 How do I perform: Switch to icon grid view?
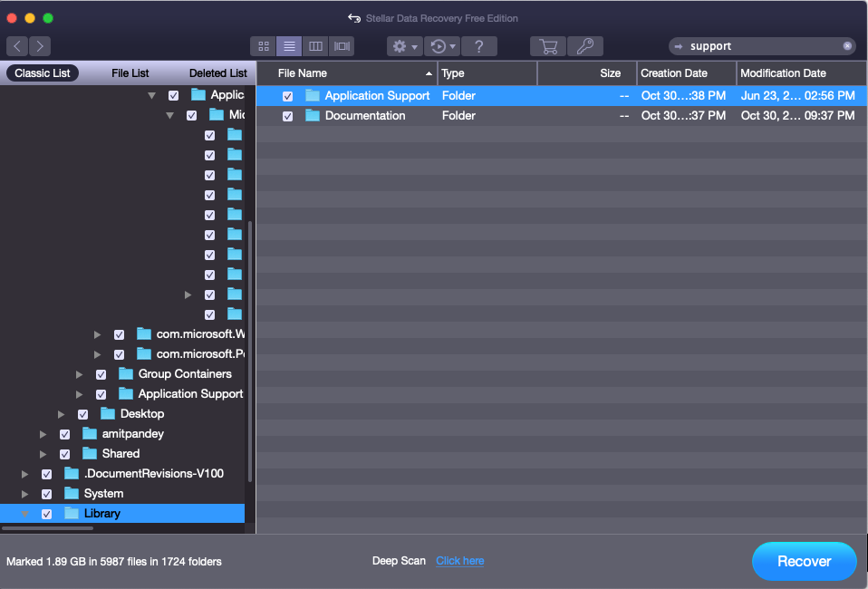(x=264, y=46)
